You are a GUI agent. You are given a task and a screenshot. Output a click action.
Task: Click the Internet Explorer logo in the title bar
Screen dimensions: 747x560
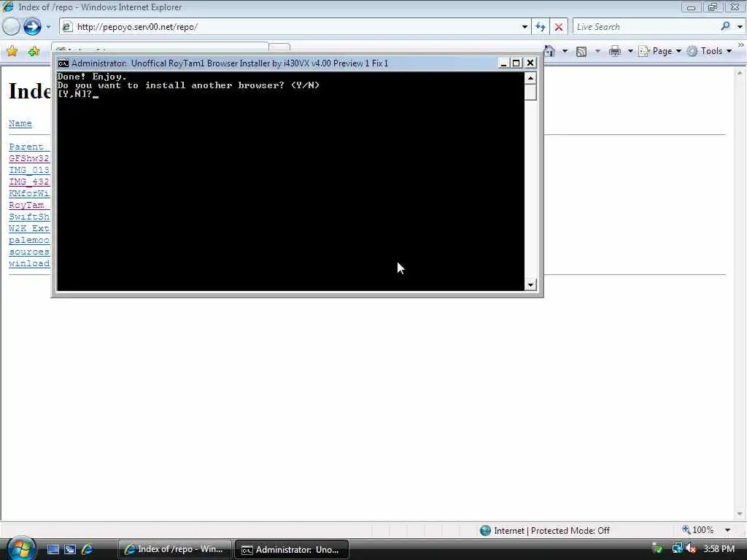pos(8,7)
